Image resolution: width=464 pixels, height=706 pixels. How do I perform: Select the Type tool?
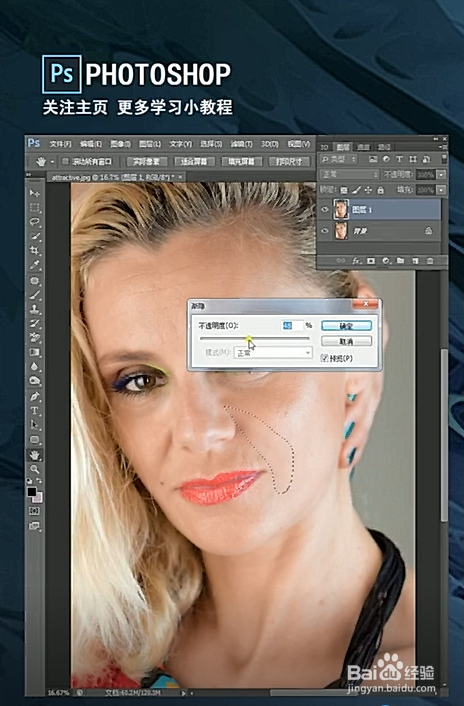(35, 411)
